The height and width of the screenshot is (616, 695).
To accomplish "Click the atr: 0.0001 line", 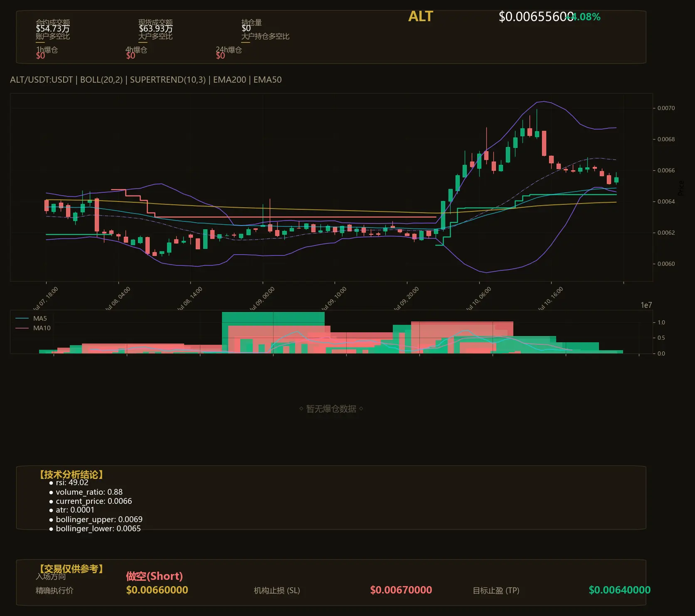I will click(x=75, y=510).
